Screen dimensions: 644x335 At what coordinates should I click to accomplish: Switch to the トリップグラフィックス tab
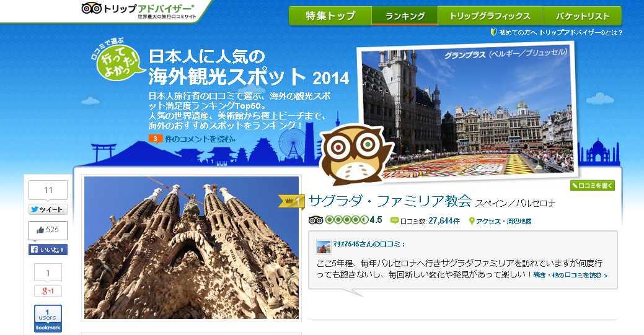pyautogui.click(x=490, y=16)
